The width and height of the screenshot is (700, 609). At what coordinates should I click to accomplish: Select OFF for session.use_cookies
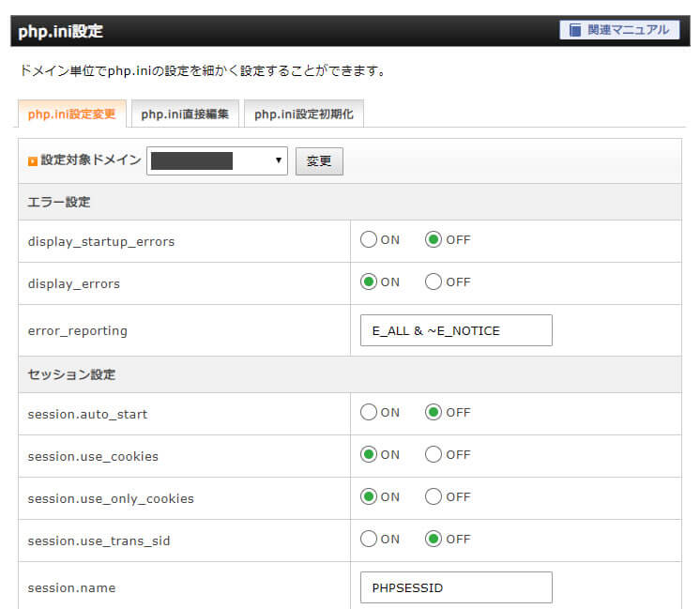pos(434,454)
